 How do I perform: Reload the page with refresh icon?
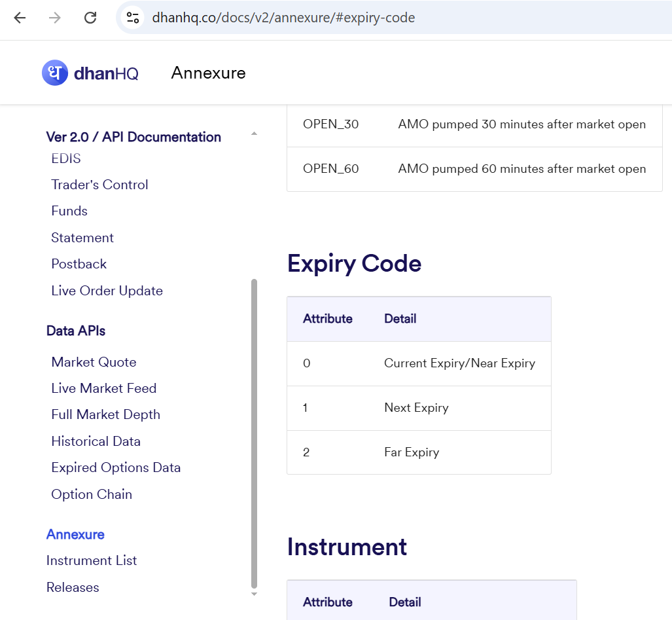pyautogui.click(x=90, y=18)
